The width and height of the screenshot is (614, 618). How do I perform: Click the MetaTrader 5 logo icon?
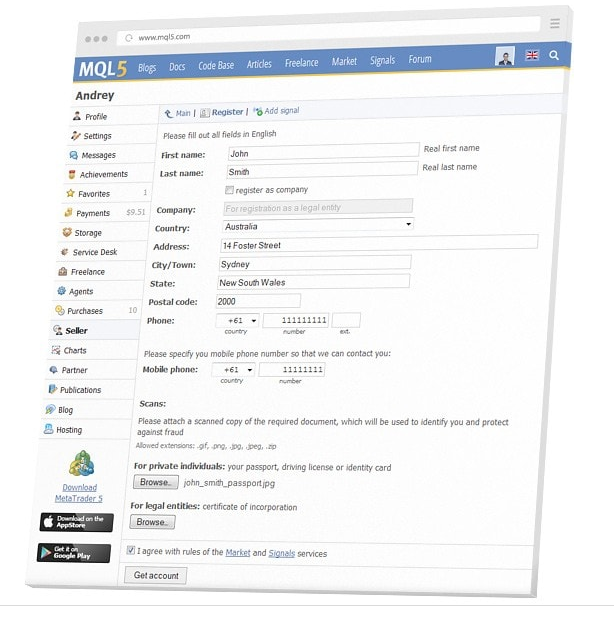(82, 464)
